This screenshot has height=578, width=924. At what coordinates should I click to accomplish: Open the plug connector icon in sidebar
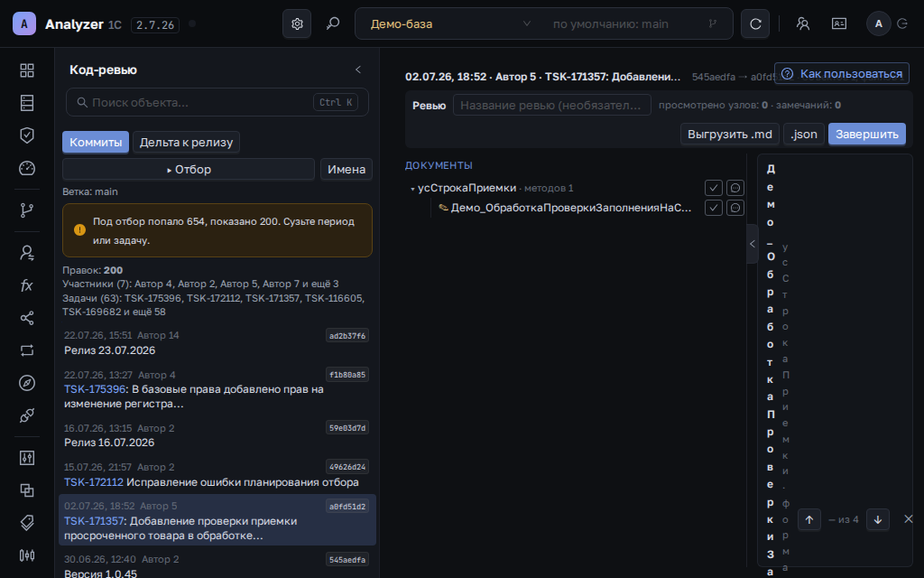(x=27, y=415)
